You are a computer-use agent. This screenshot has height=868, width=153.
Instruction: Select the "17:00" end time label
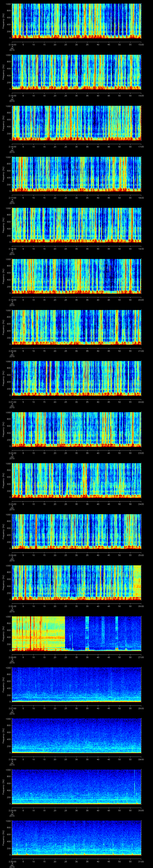click(141, 147)
